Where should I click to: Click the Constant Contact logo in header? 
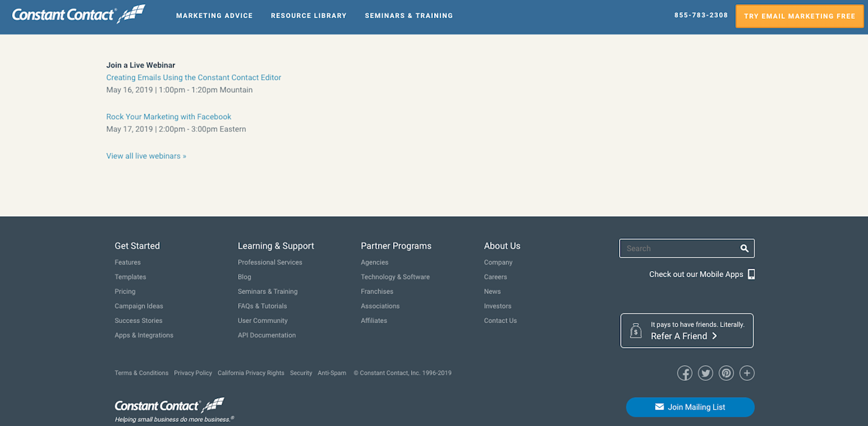(78, 14)
